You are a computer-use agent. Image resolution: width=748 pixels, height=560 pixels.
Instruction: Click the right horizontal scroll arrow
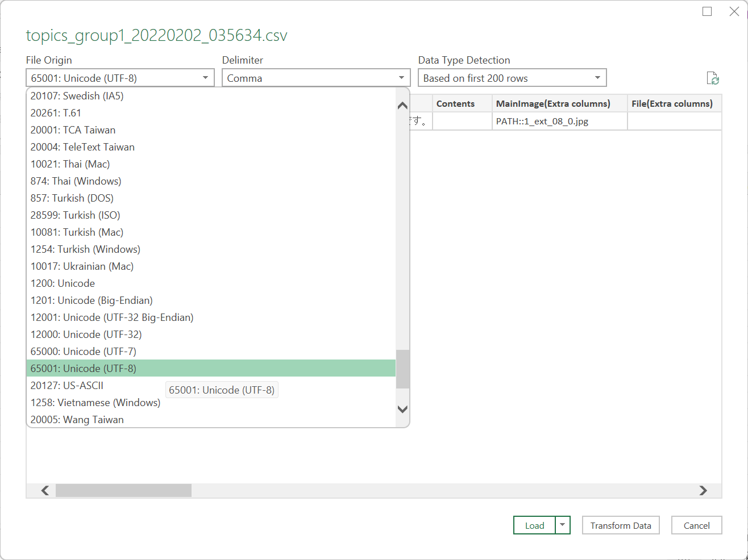[703, 490]
